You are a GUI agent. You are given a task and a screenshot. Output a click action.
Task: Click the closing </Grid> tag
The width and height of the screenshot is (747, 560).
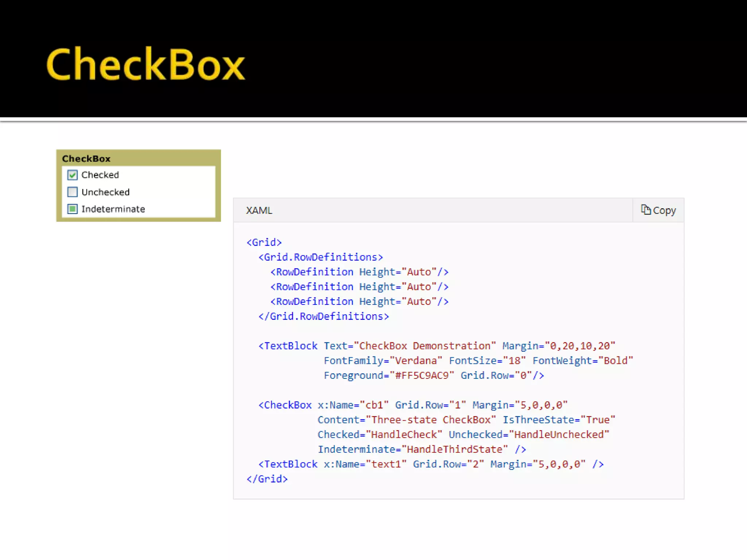(x=267, y=479)
